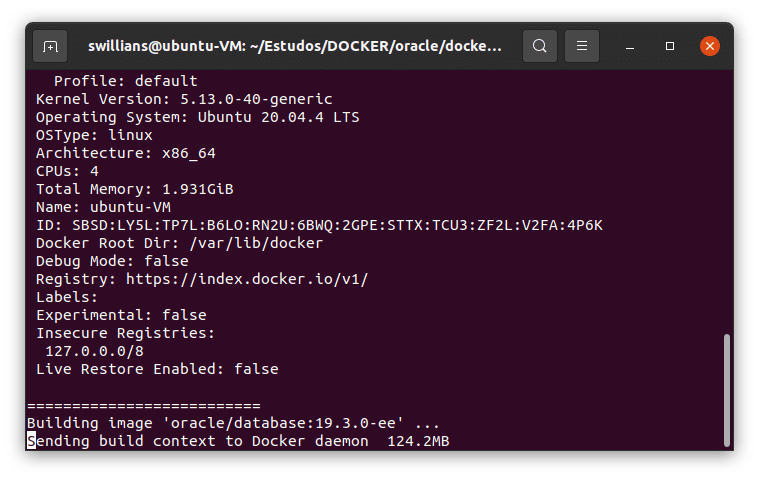Click the Kernel Version 5.13.0-40-generic text
The height and width of the screenshot is (479, 759).
point(184,99)
